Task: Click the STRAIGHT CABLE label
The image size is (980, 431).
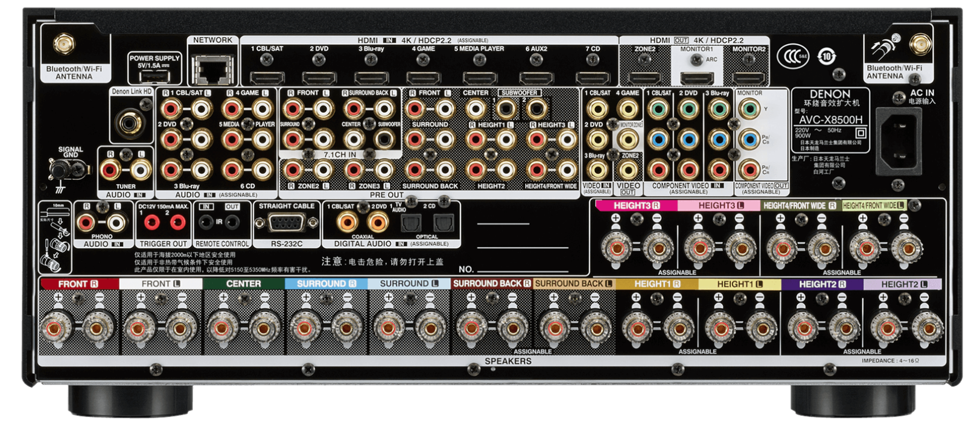Action: [287, 206]
